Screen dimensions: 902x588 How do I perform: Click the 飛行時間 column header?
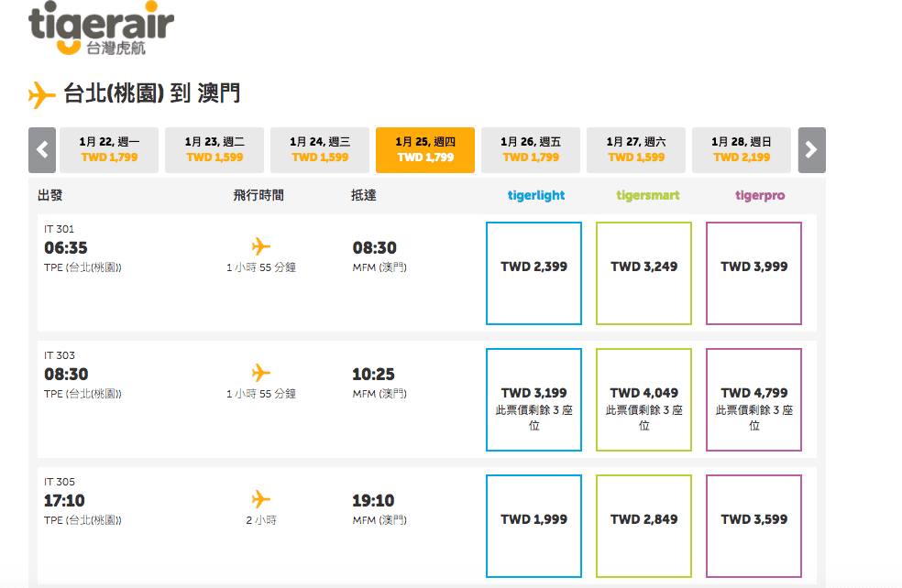pyautogui.click(x=258, y=195)
